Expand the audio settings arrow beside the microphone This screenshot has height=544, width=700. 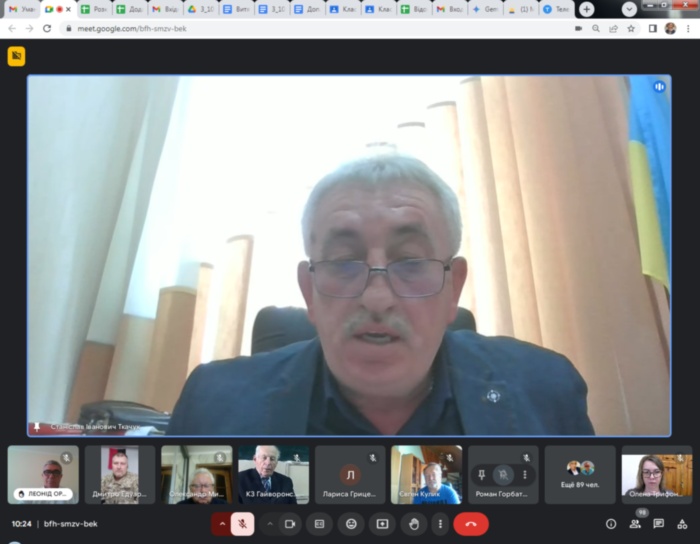point(221,523)
